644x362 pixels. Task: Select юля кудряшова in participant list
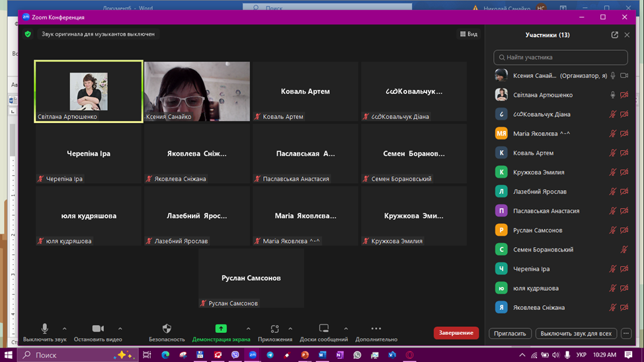pos(561,288)
